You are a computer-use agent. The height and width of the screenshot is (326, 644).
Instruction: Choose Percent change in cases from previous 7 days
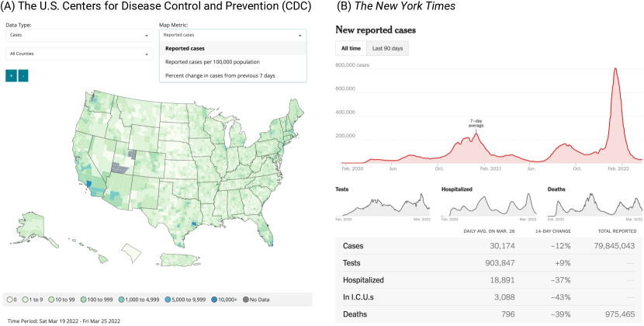coord(220,75)
